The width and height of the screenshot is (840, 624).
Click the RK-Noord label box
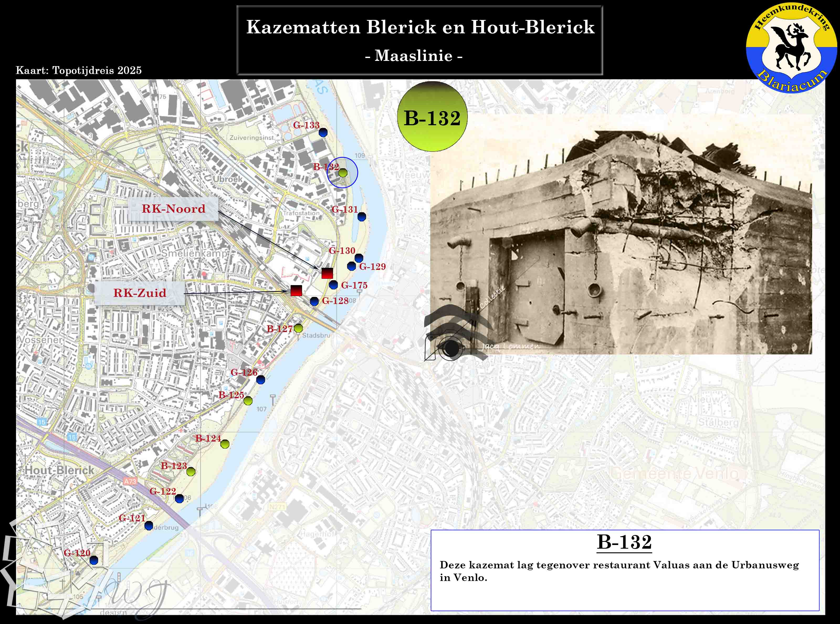pos(173,209)
